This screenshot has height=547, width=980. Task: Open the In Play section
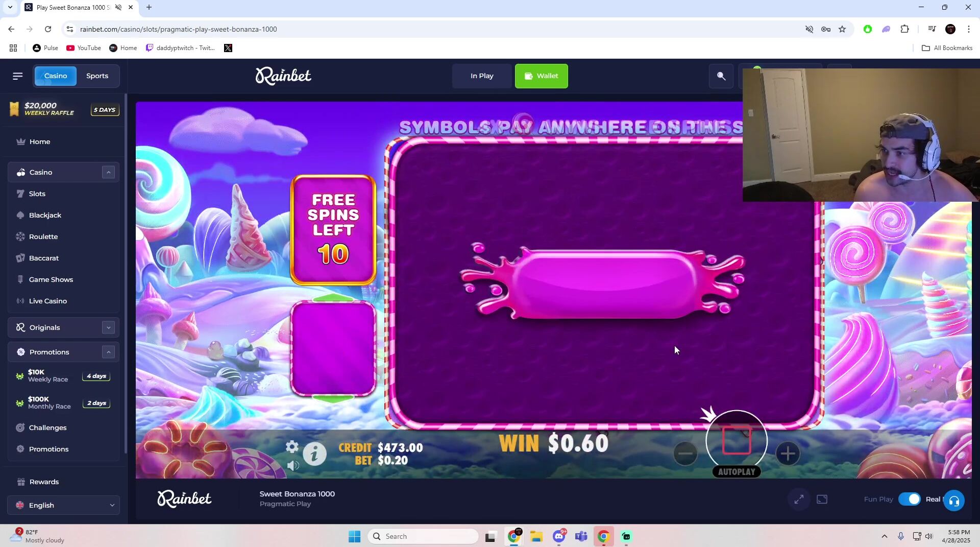[x=482, y=76]
